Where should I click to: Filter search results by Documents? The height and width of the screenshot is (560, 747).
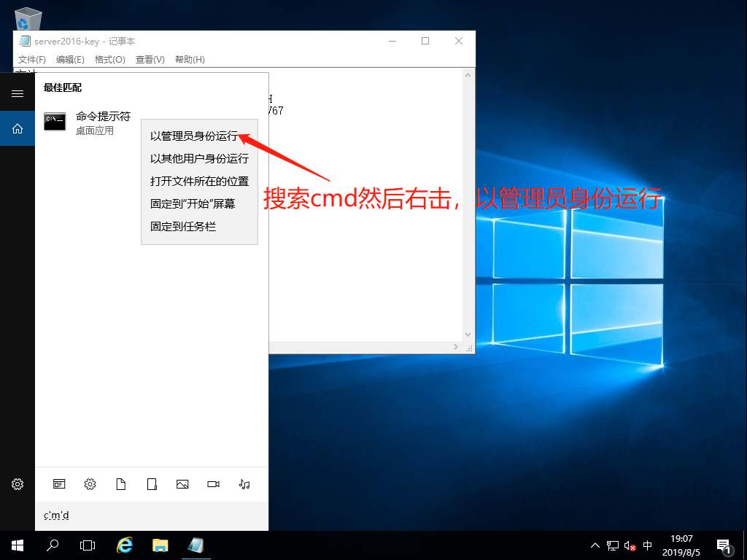coord(121,484)
